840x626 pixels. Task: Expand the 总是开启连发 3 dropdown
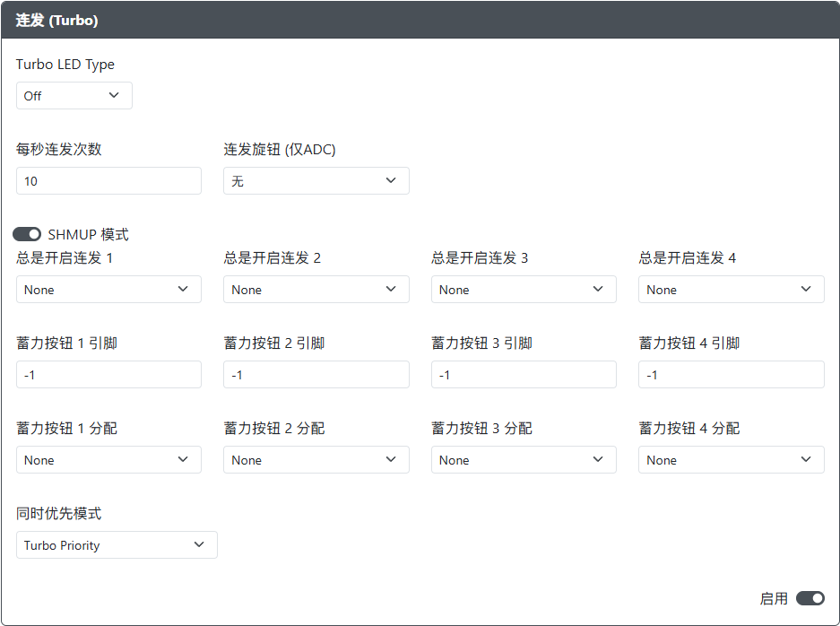524,290
